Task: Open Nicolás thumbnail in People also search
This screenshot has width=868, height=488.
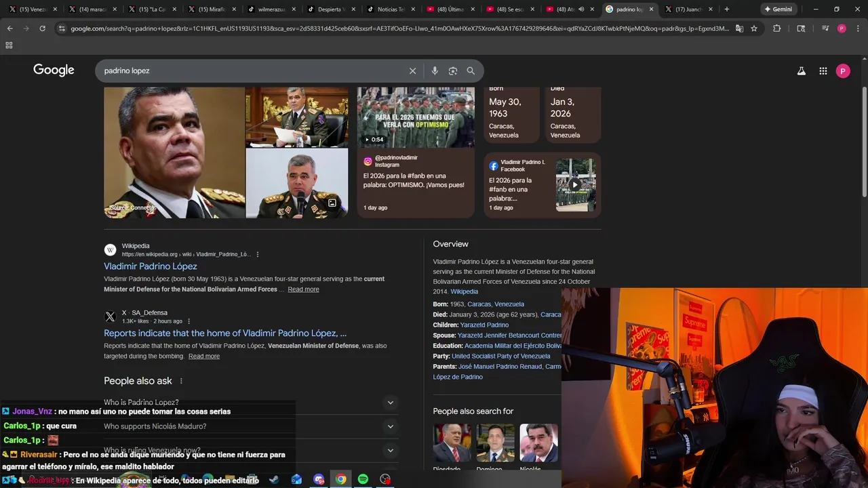Action: click(538, 443)
